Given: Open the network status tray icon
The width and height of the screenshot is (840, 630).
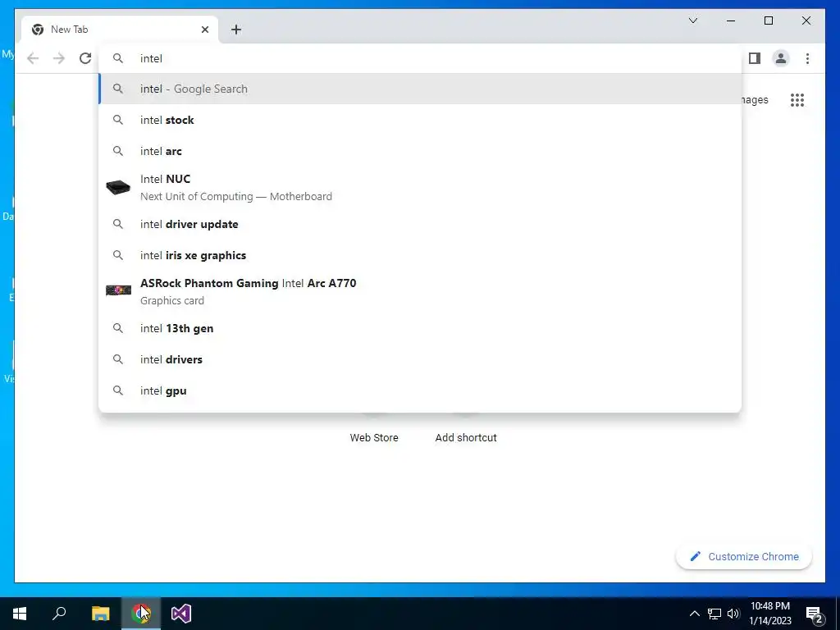Looking at the screenshot, I should pos(714,614).
